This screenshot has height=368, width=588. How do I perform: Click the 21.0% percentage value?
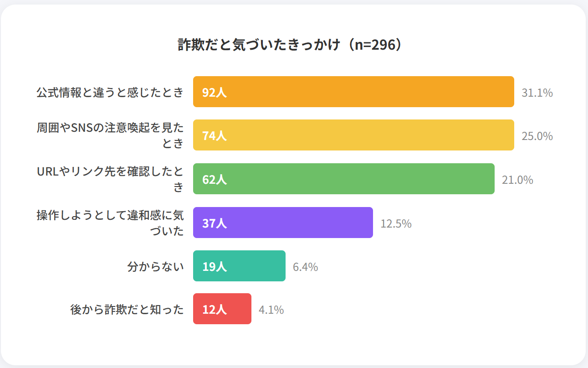(517, 180)
